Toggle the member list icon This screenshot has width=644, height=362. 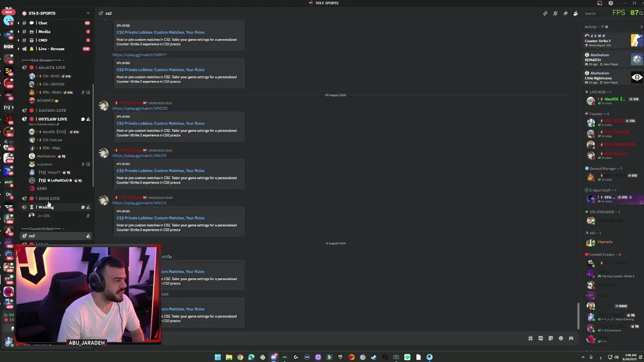(576, 14)
